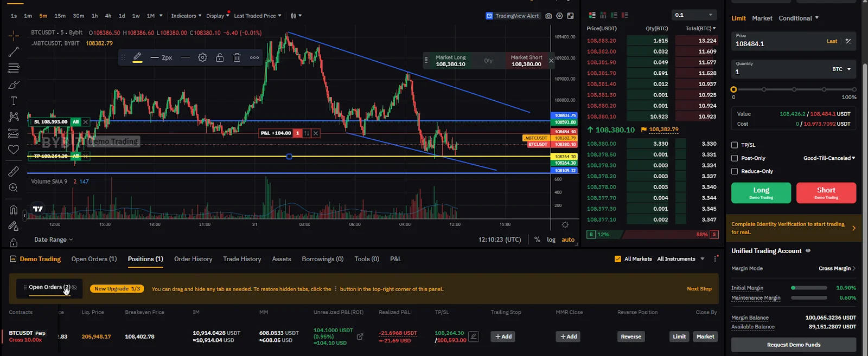Open the Fibonacci and gann tools
The height and width of the screenshot is (356, 868).
pos(14,68)
